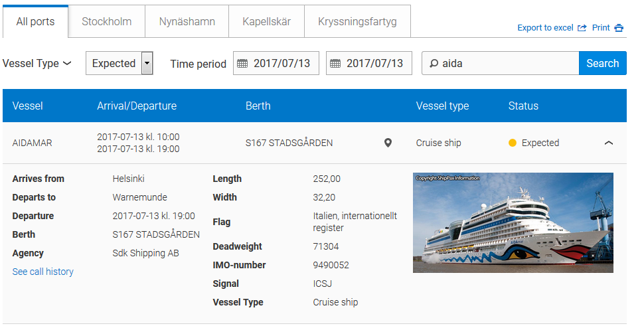Expand the Vessel Type filter
This screenshot has width=644, height=336.
[37, 64]
